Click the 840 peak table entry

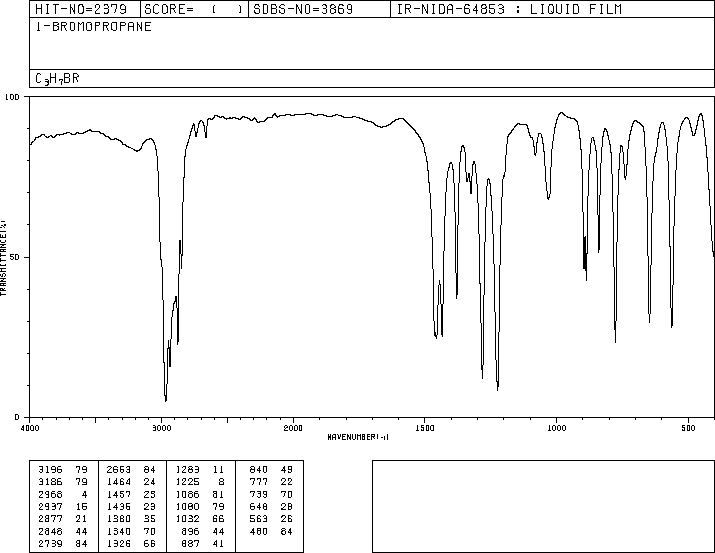271,470
